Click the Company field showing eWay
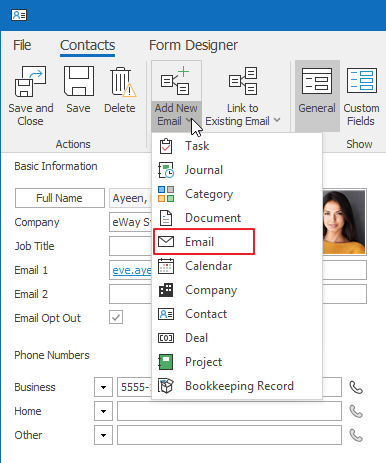Viewport: 386px width, 463px height. pyautogui.click(x=131, y=222)
